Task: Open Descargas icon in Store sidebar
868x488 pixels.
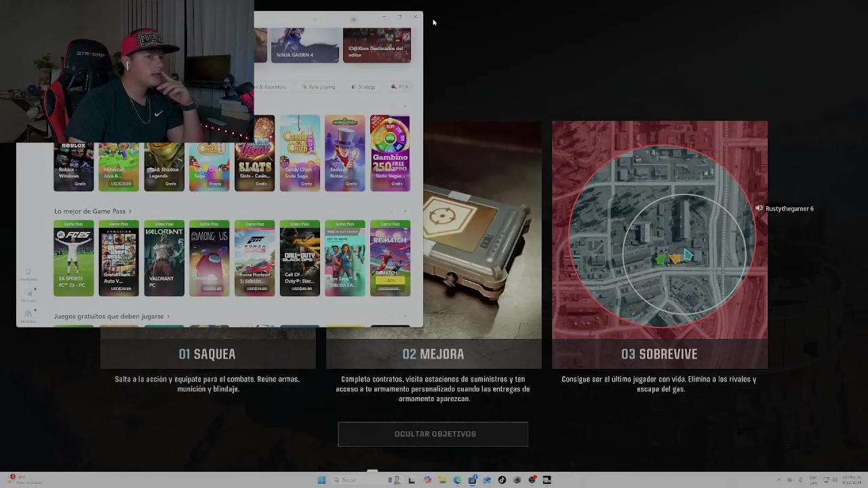Action: (28, 294)
